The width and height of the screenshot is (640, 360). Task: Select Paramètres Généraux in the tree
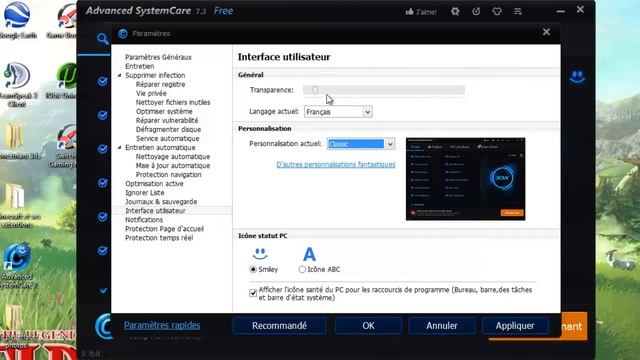point(158,57)
